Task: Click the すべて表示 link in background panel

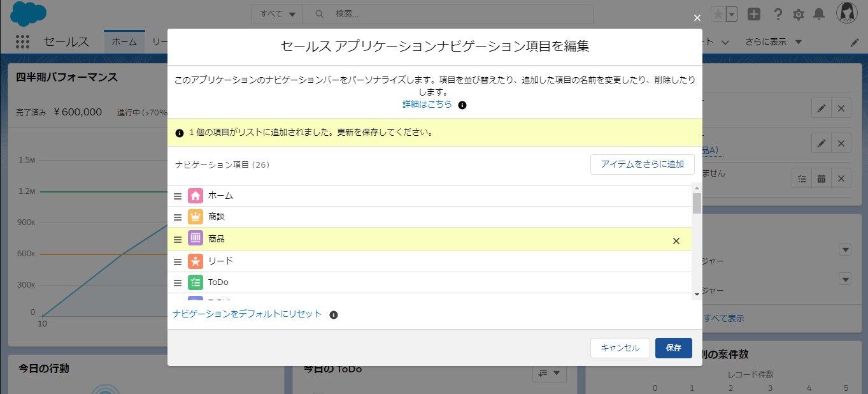Action: (723, 318)
